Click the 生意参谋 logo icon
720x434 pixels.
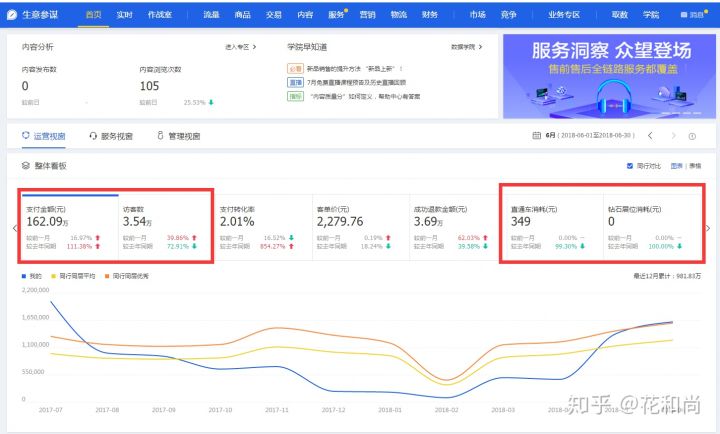pos(12,15)
